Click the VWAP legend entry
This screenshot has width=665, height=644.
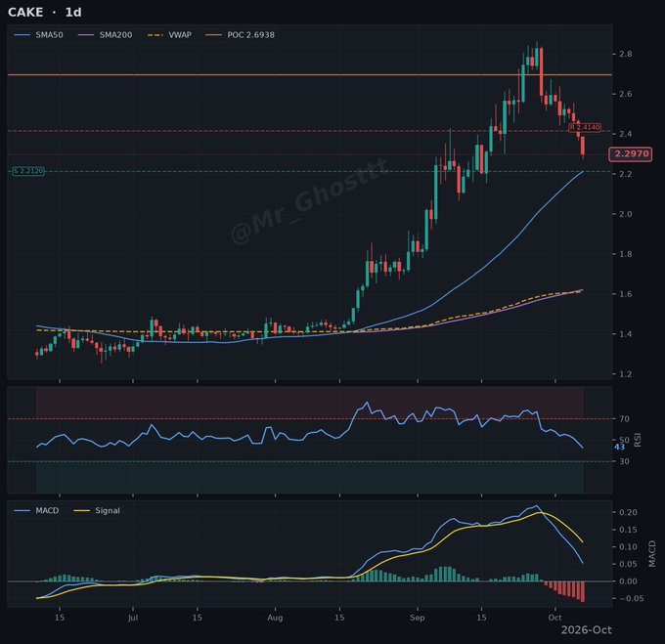(169, 35)
